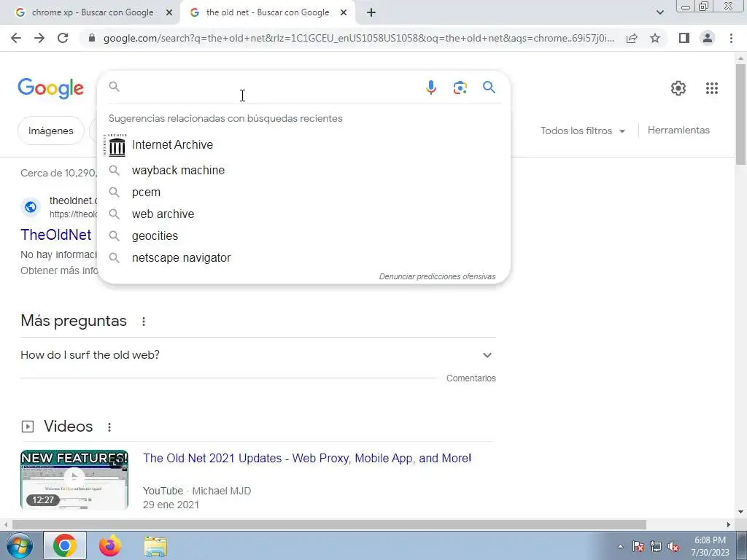Choose the 'netscape navigator' suggestion

[x=303, y=257]
